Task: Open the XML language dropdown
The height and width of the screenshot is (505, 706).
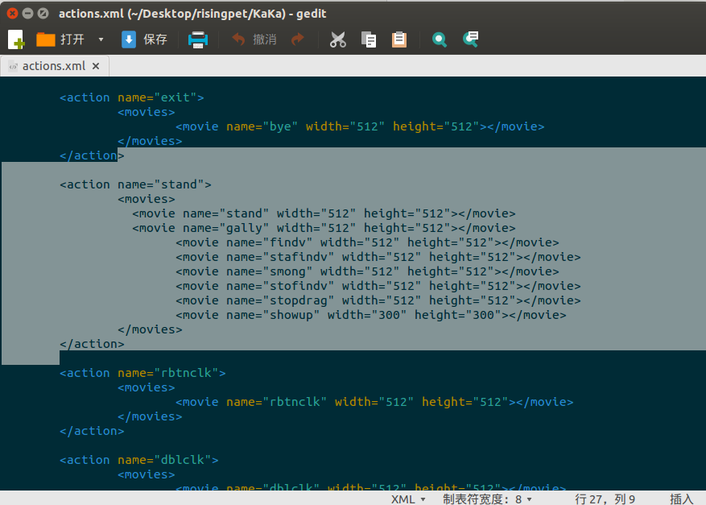Action: pos(408,498)
